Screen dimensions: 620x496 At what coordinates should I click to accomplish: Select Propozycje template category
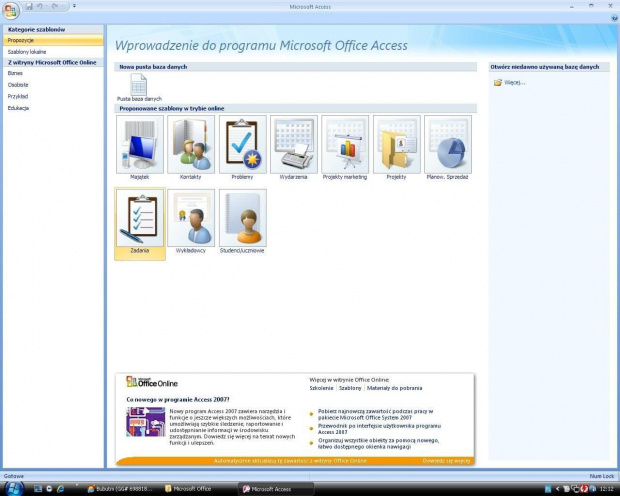tap(53, 40)
